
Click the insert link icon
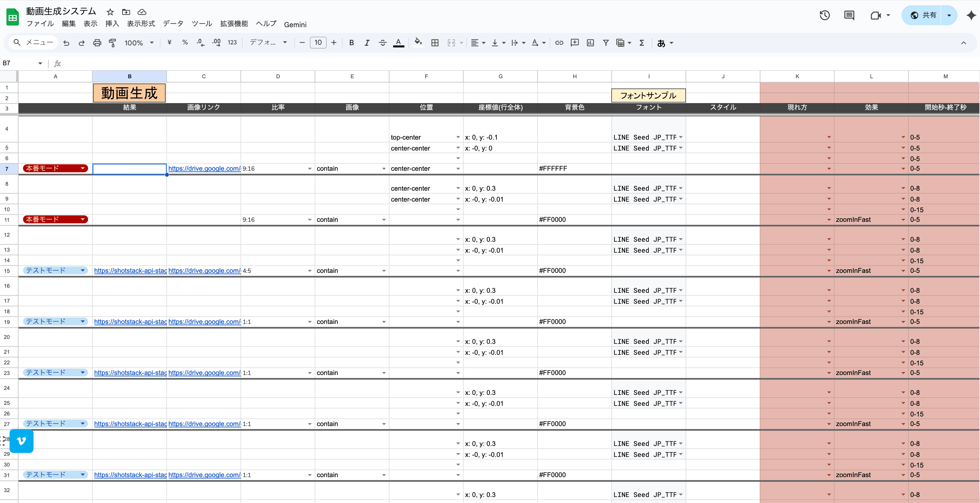pyautogui.click(x=559, y=43)
